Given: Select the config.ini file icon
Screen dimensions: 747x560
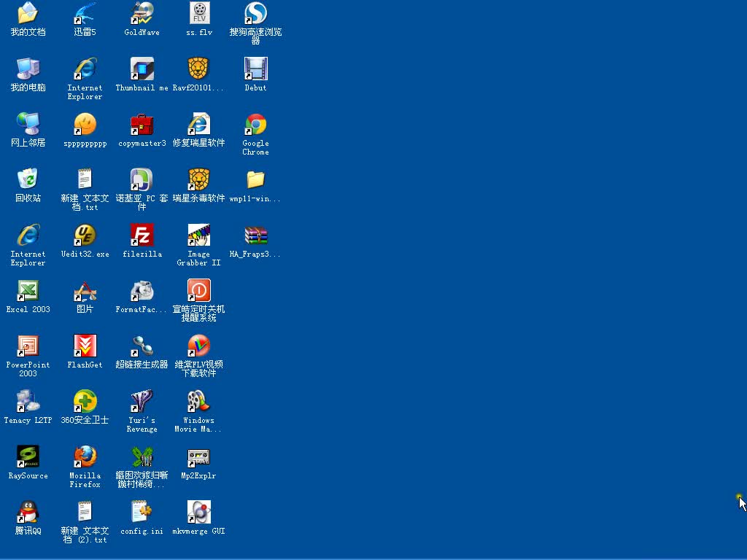Looking at the screenshot, I should [142, 513].
